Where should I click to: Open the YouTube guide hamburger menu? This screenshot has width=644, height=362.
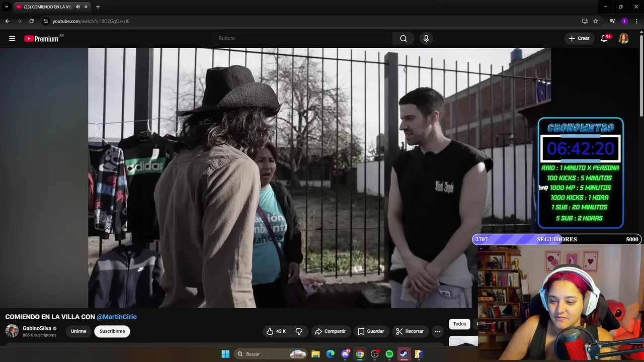click(12, 39)
